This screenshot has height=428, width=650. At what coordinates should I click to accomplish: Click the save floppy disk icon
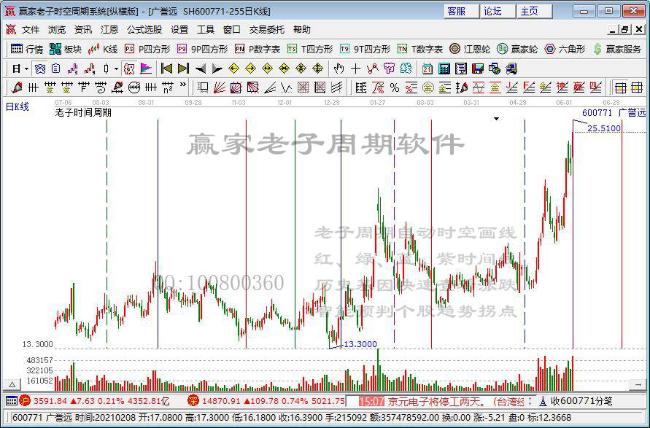click(x=478, y=69)
